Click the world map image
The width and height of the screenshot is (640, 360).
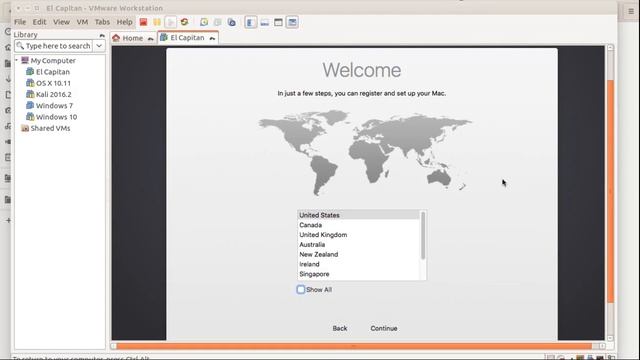(x=365, y=153)
